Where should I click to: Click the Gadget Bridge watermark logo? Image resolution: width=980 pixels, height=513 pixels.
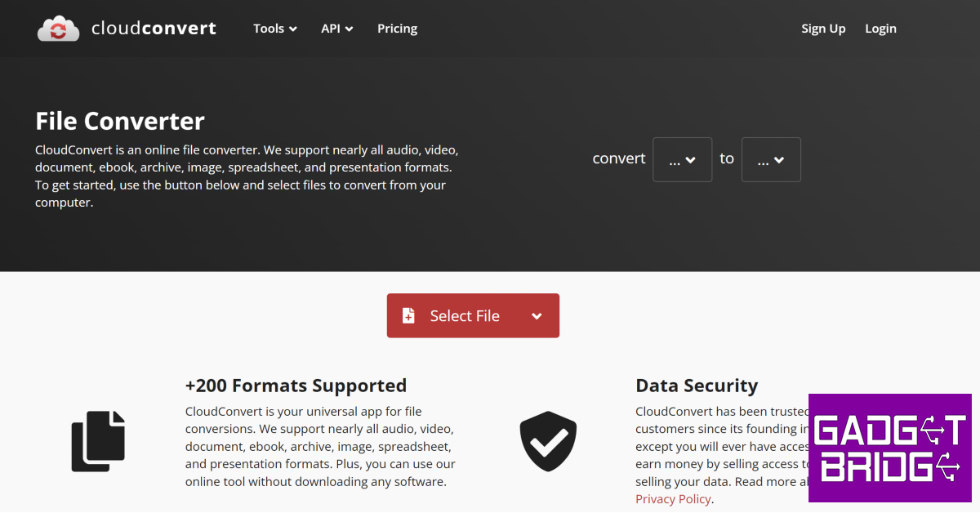[x=889, y=448]
